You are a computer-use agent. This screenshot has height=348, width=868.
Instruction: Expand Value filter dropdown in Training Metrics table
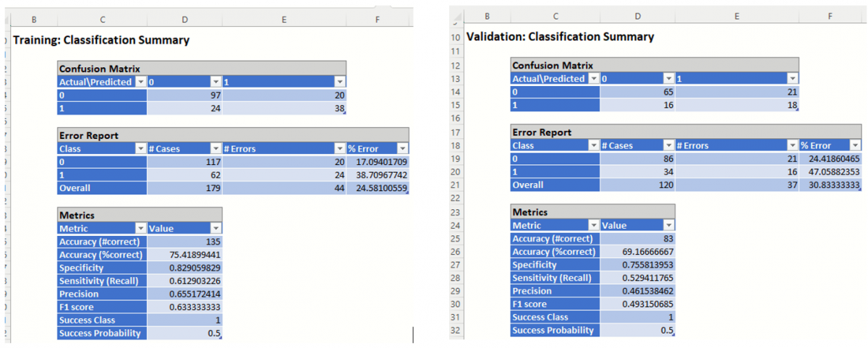point(215,229)
